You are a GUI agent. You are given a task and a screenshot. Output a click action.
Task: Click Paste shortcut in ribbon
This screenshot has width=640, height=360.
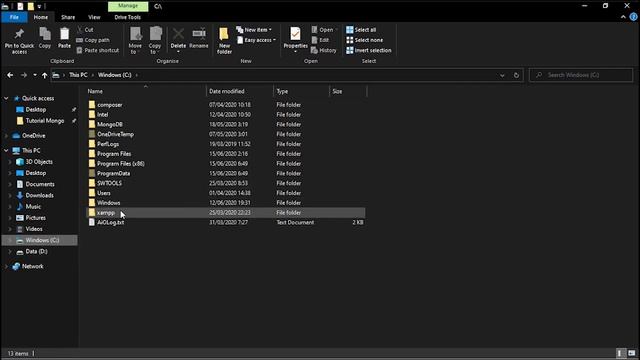pyautogui.click(x=98, y=50)
